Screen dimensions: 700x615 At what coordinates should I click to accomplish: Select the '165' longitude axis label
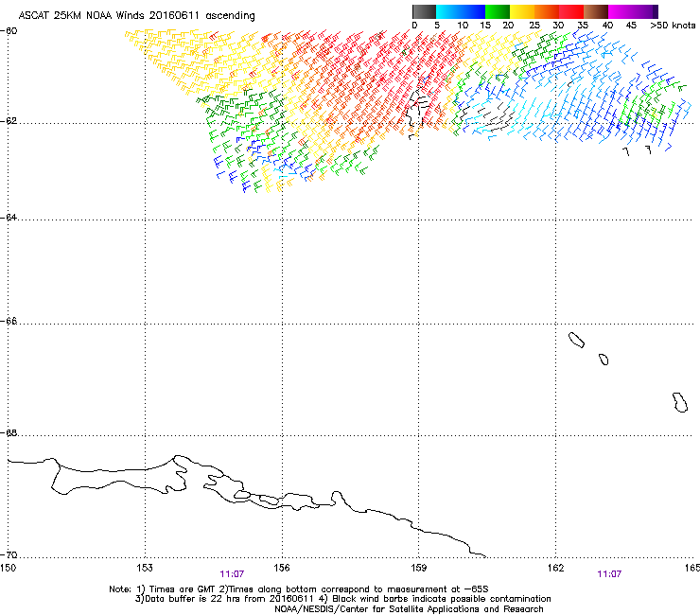pos(692,568)
